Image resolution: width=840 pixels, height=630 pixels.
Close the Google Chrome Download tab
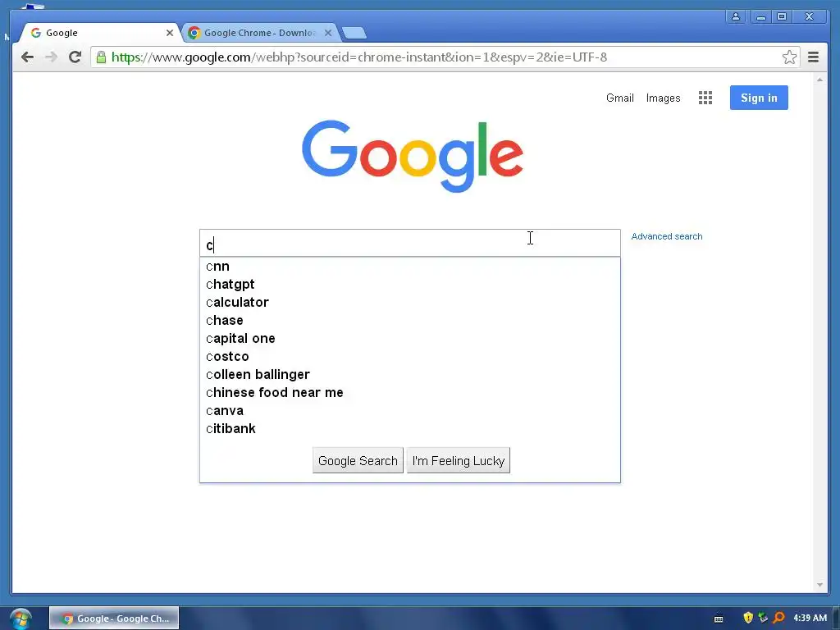pyautogui.click(x=328, y=33)
